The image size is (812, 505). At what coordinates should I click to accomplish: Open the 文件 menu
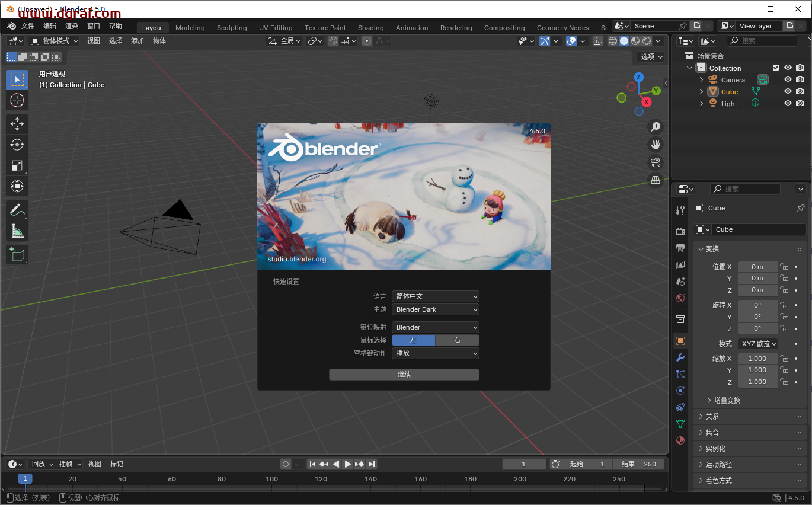coord(28,26)
